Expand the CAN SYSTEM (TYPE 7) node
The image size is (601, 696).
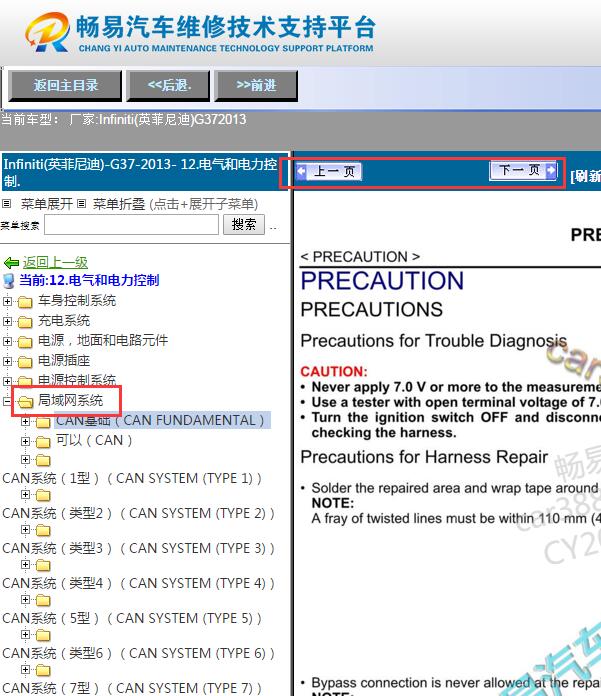click(25, 669)
